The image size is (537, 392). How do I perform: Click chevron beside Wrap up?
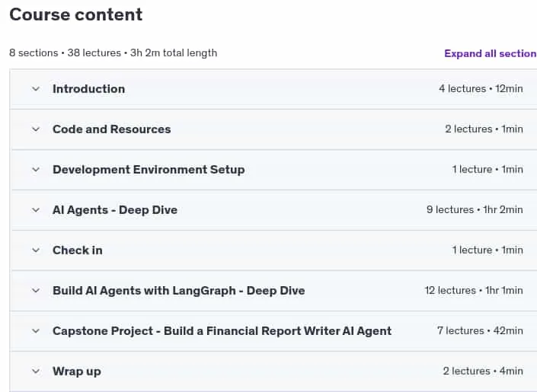[36, 371]
